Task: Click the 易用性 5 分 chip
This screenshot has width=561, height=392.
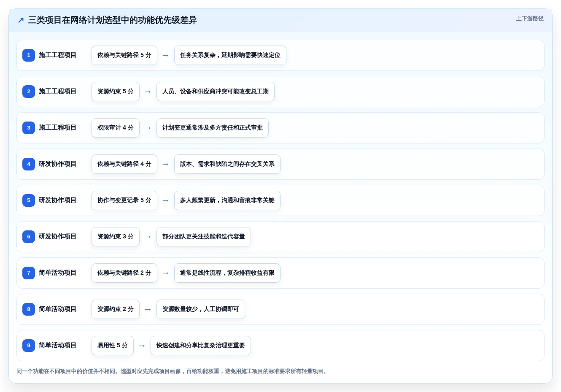Action: [x=113, y=346]
